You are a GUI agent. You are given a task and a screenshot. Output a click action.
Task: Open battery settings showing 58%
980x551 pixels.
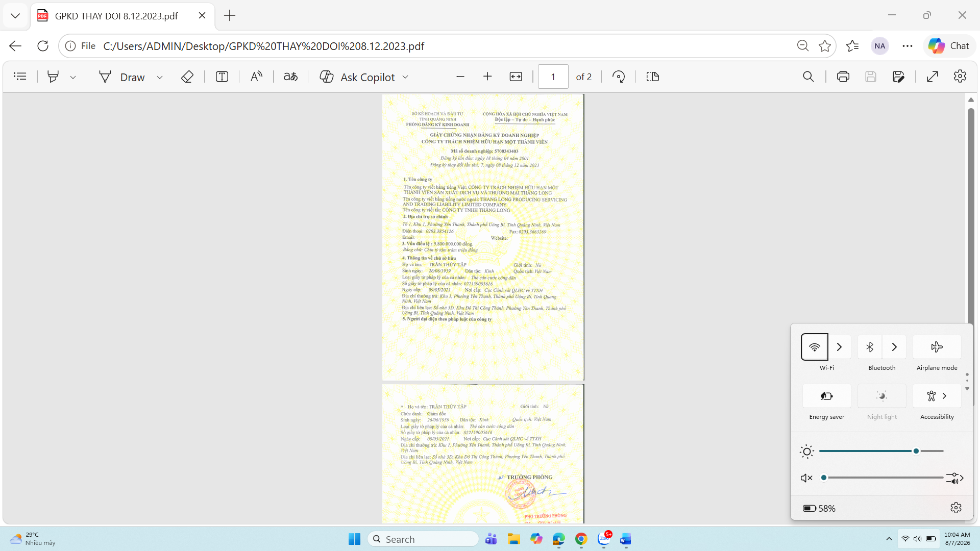819,508
